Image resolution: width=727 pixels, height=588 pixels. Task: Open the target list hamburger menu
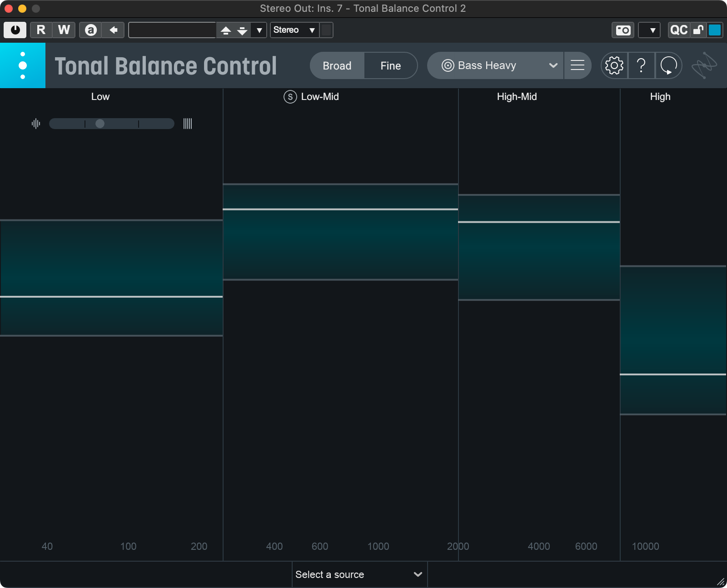(578, 65)
